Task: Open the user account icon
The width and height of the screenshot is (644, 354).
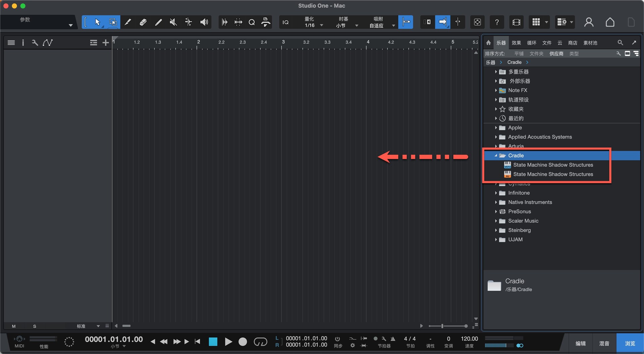Action: point(589,22)
